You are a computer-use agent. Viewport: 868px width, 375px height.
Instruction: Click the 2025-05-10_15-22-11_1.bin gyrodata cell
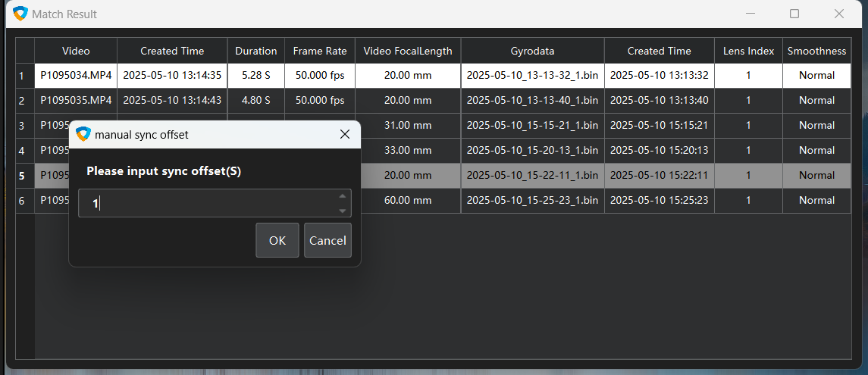pos(532,175)
